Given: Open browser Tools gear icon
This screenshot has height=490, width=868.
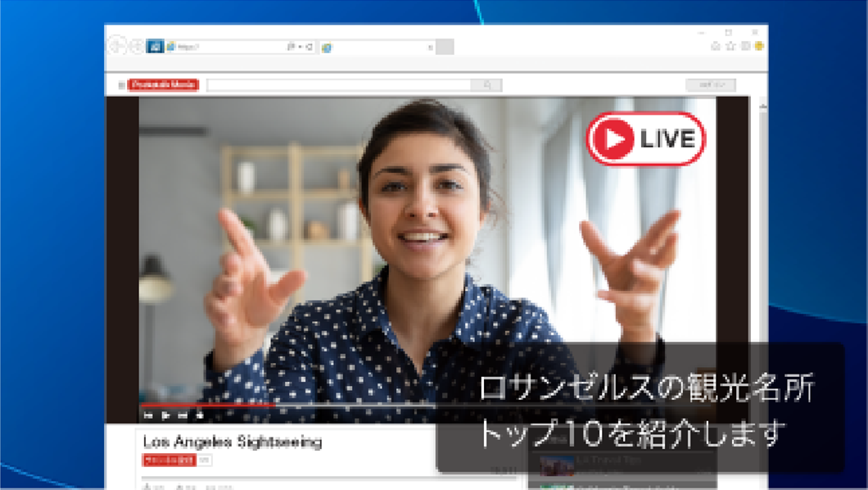Looking at the screenshot, I should [746, 46].
